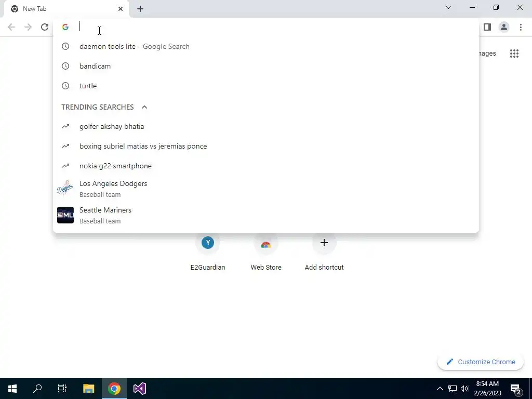
Task: Open the Windows Start menu
Action: click(12, 389)
